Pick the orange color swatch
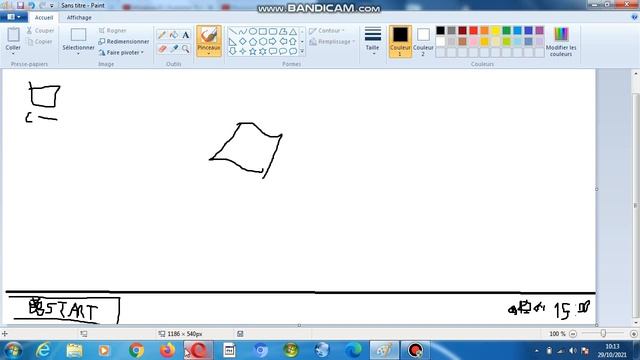 click(x=484, y=31)
